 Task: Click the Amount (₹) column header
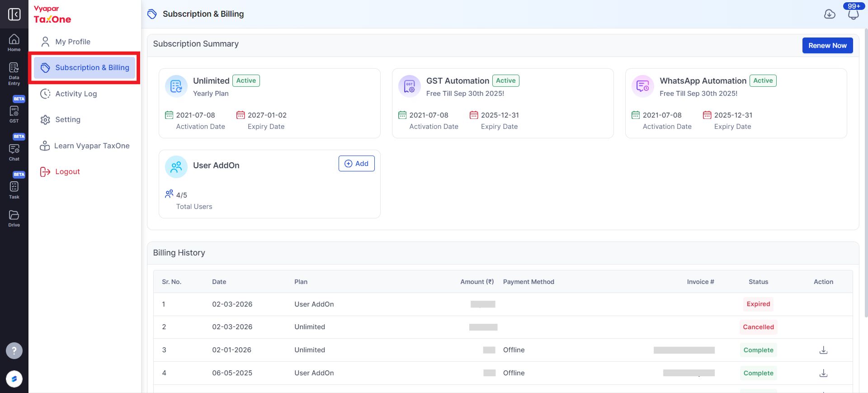(477, 282)
